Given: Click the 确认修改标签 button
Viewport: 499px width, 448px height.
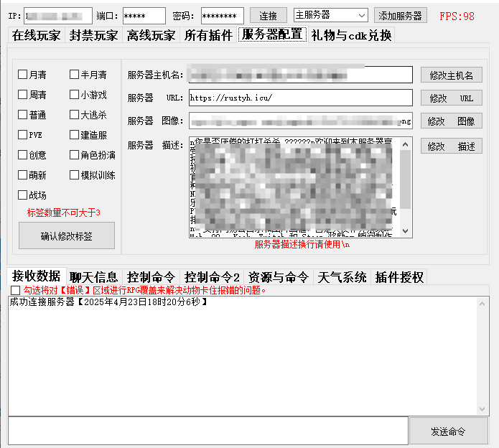Looking at the screenshot, I should [x=67, y=235].
